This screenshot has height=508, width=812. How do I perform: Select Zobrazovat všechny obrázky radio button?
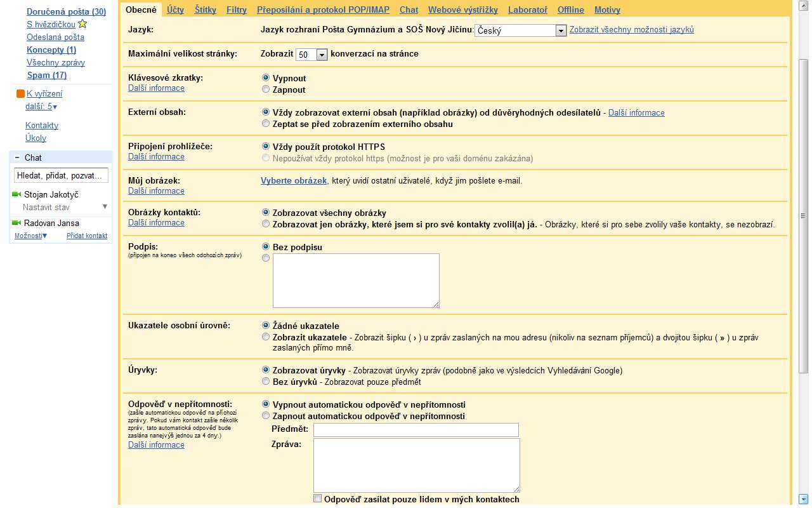click(x=266, y=213)
